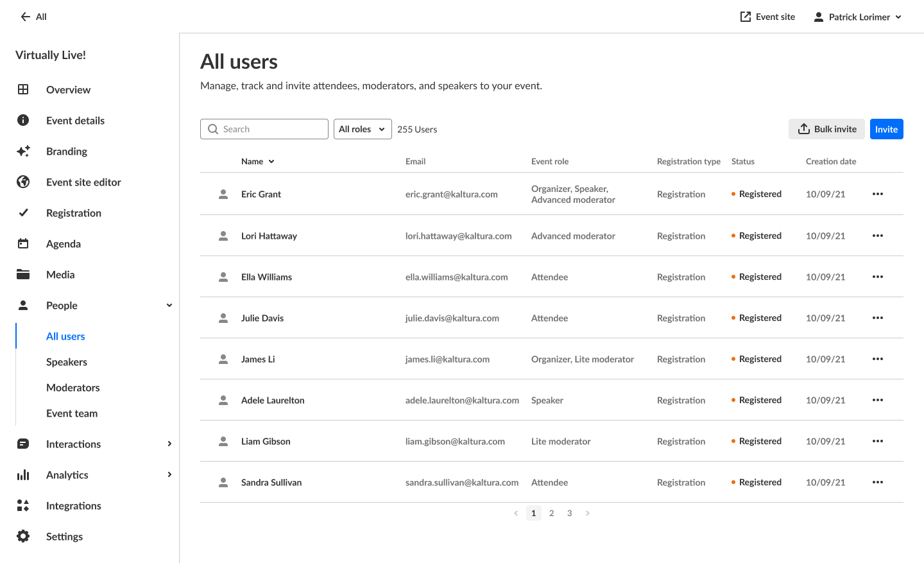The image size is (924, 563).
Task: Open the three-dot menu for Liam Gibson
Action: pyautogui.click(x=878, y=441)
